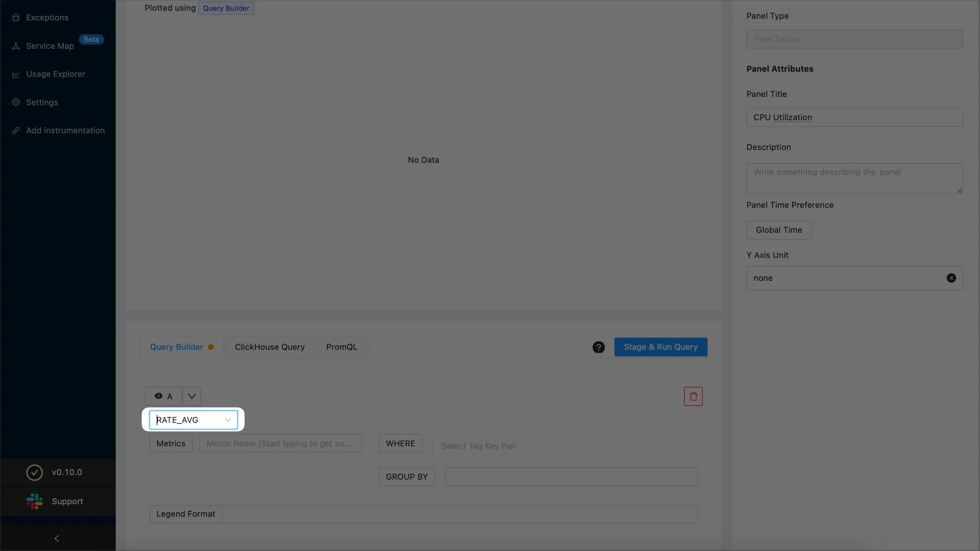This screenshot has height=551, width=980.
Task: Click the Slack Support icon
Action: coord(35,501)
